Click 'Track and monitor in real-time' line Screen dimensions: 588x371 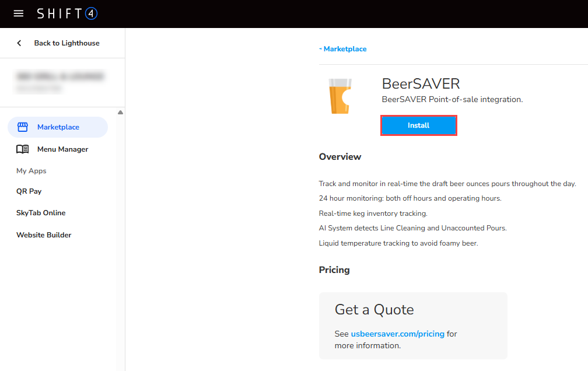(x=447, y=184)
